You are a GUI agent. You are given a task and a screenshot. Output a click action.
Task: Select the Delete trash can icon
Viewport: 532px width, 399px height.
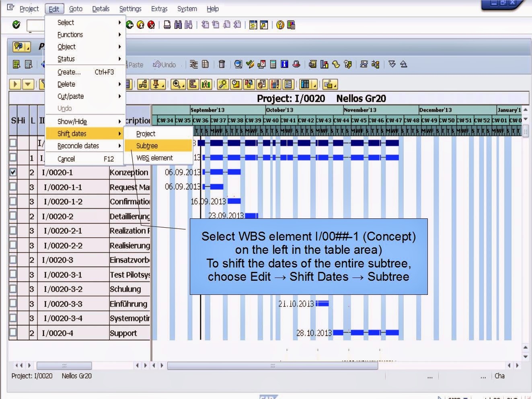[222, 64]
